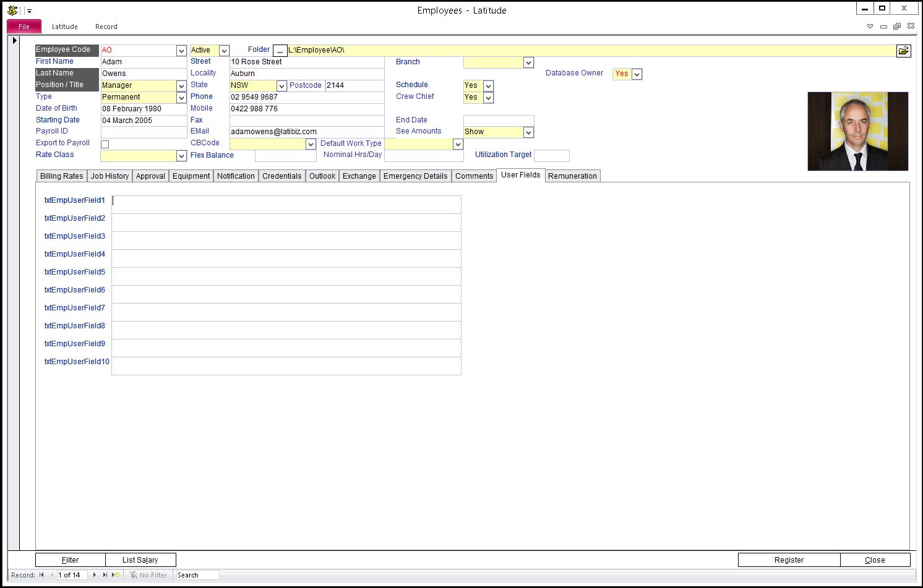Open the Billing Rates tab
This screenshot has height=588, width=923.
tap(61, 176)
